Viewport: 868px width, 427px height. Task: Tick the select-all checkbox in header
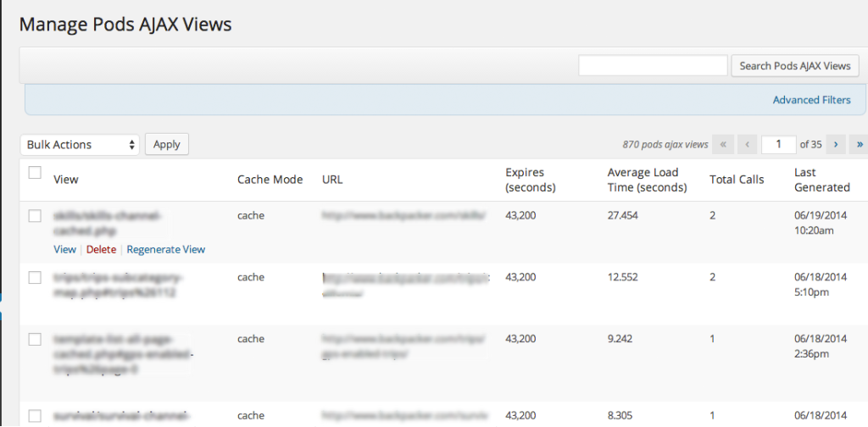tap(35, 173)
